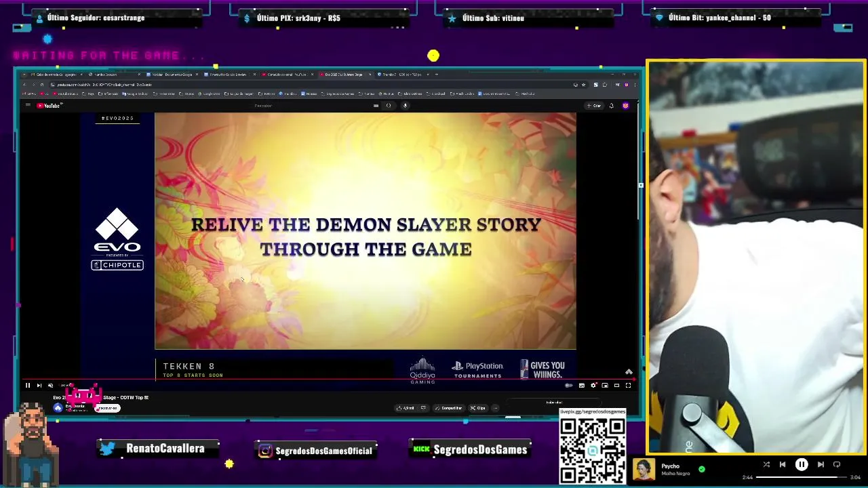Go back in the browser
The width and height of the screenshot is (868, 488).
click(24, 85)
